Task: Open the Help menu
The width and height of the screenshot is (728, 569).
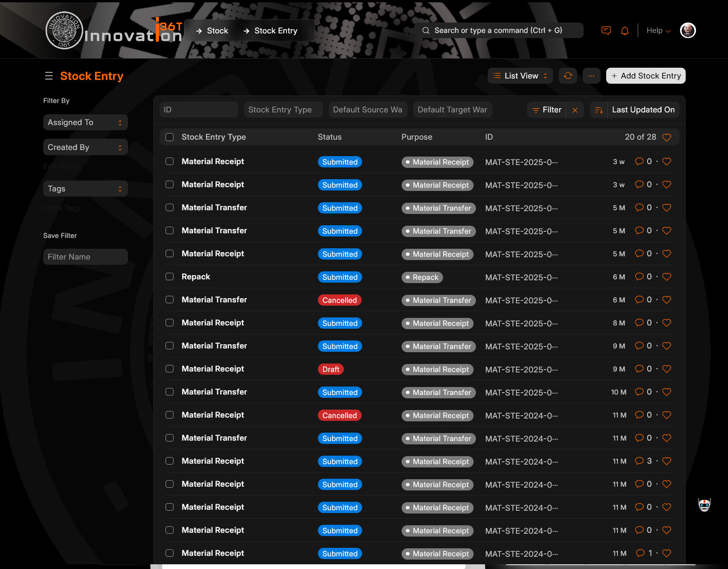Action: coord(658,31)
